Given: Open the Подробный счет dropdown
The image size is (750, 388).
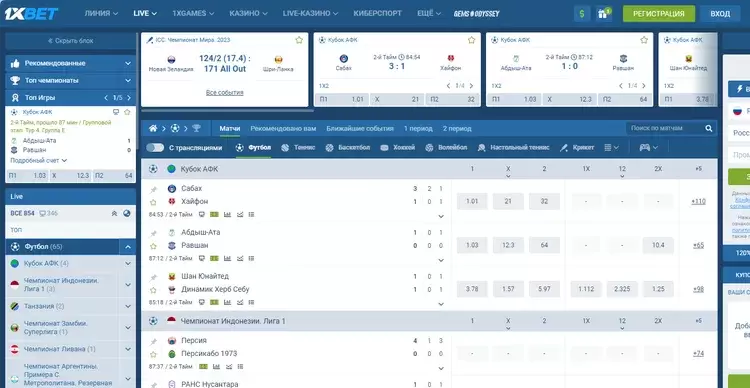Looking at the screenshot, I should click(x=39, y=161).
